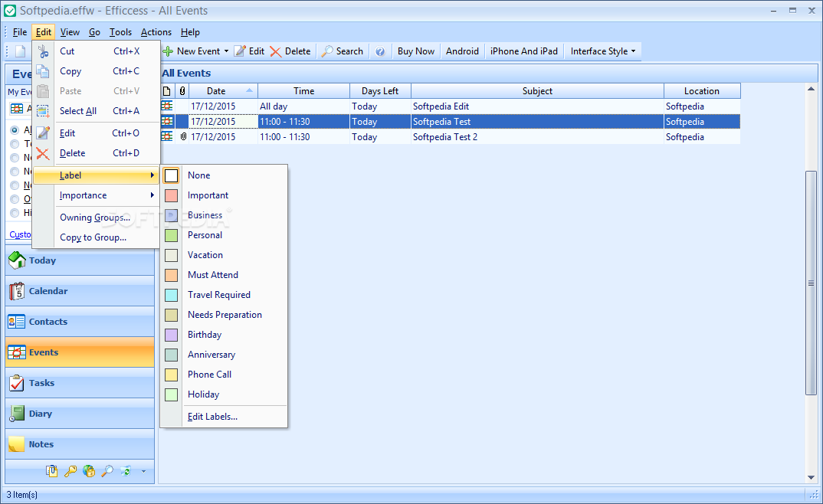Choose Edit Ctrl+O in the Edit menu
The image size is (823, 504).
tap(96, 133)
